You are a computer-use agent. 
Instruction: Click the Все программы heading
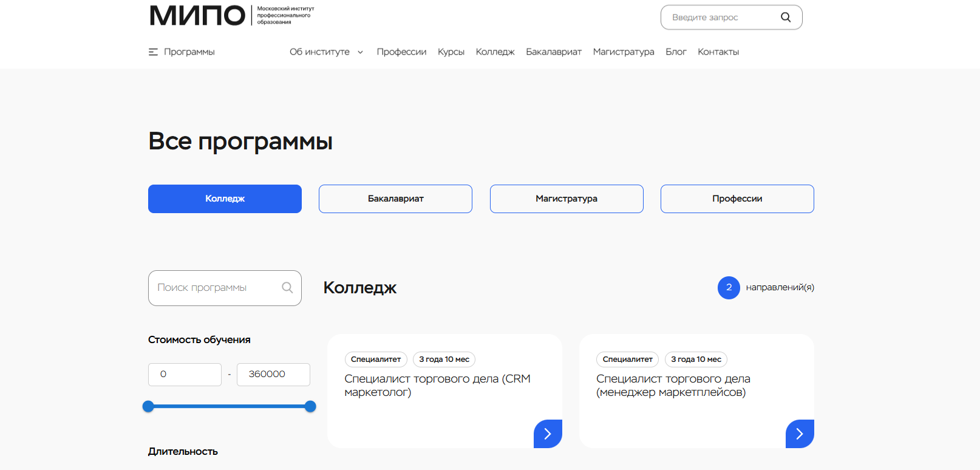pos(240,141)
